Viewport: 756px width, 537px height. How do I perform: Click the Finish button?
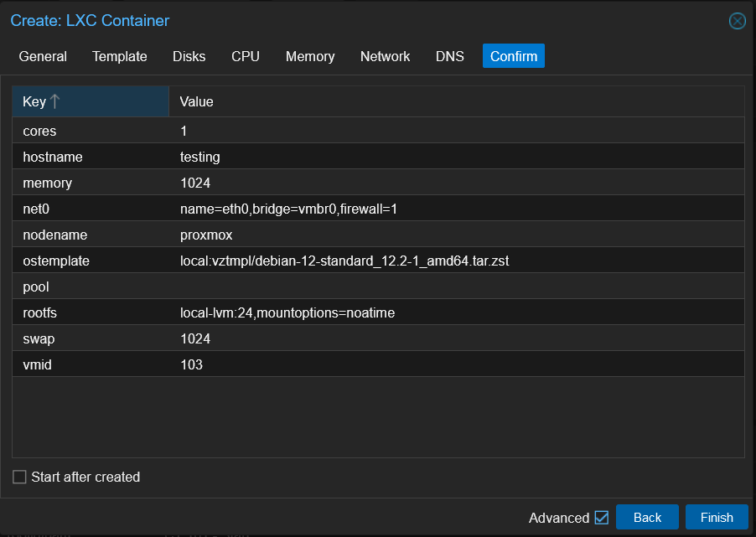coord(717,517)
